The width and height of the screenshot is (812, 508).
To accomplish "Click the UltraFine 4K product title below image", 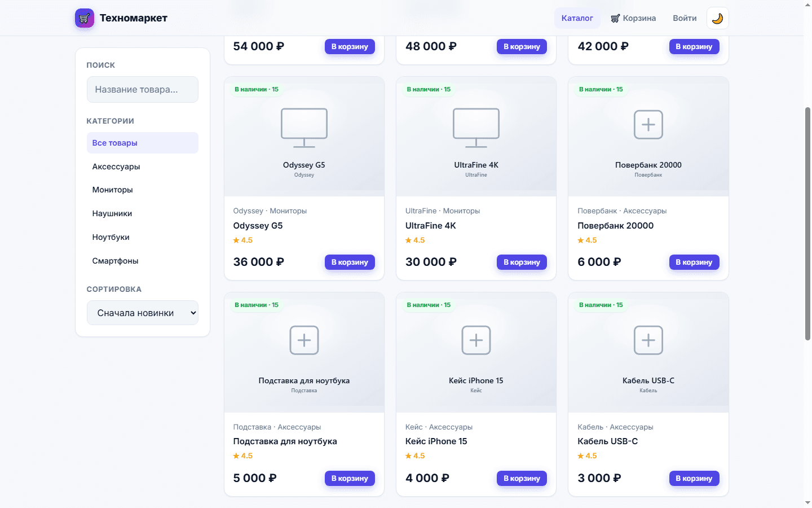I will point(431,226).
